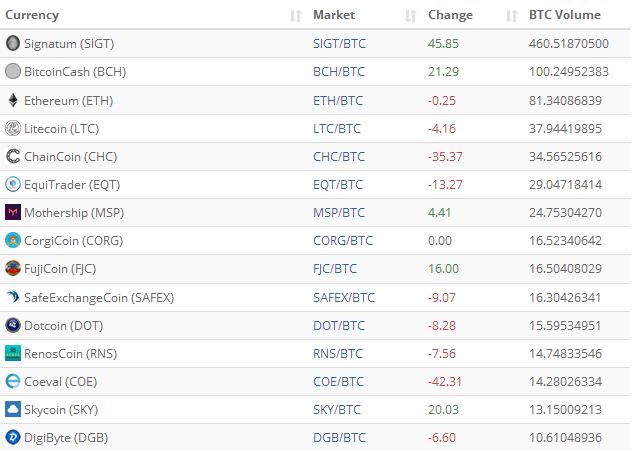This screenshot has height=452, width=633.
Task: Click the CorgiCoin dog icon
Action: click(x=13, y=240)
